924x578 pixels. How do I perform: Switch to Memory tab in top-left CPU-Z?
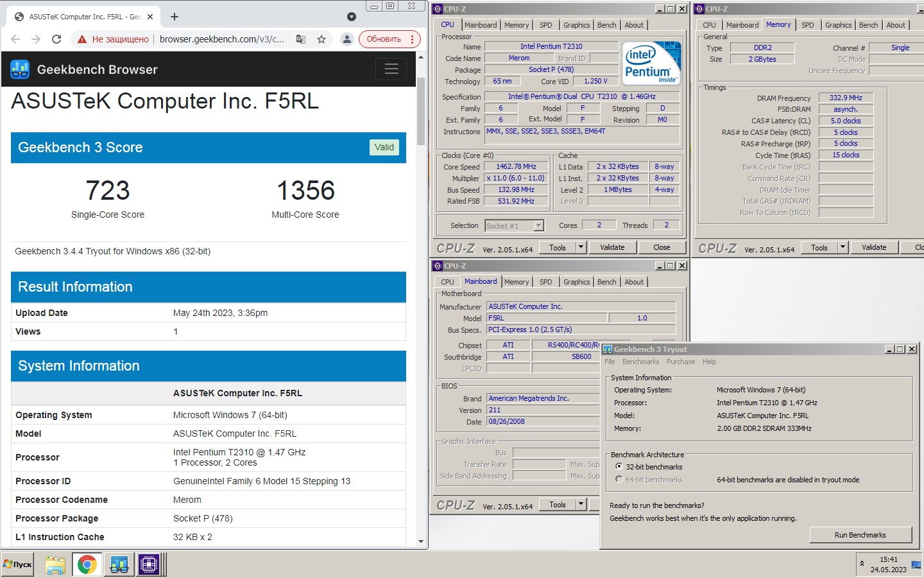tap(517, 25)
